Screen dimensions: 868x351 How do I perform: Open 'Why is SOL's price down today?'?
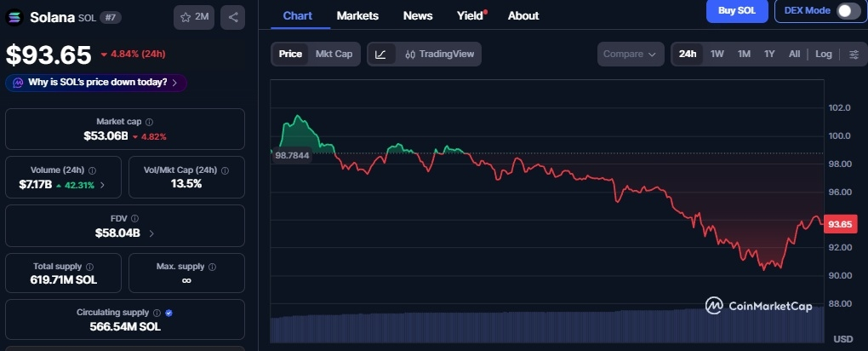pyautogui.click(x=97, y=83)
